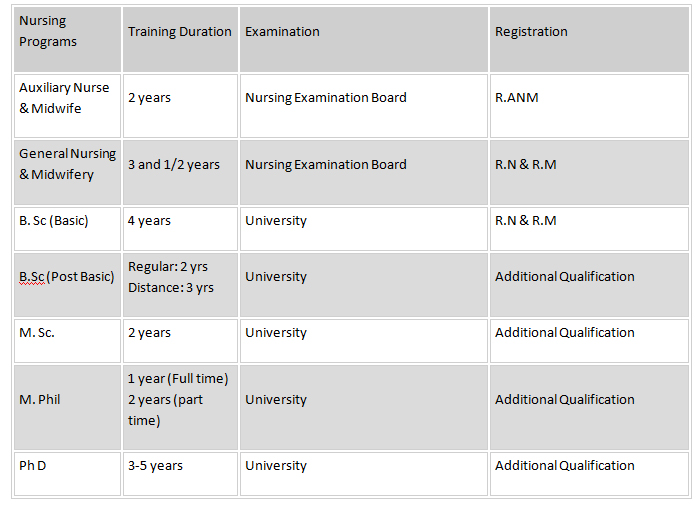
Task: Click General Nursing & Midwifery program cell
Action: click(67, 173)
